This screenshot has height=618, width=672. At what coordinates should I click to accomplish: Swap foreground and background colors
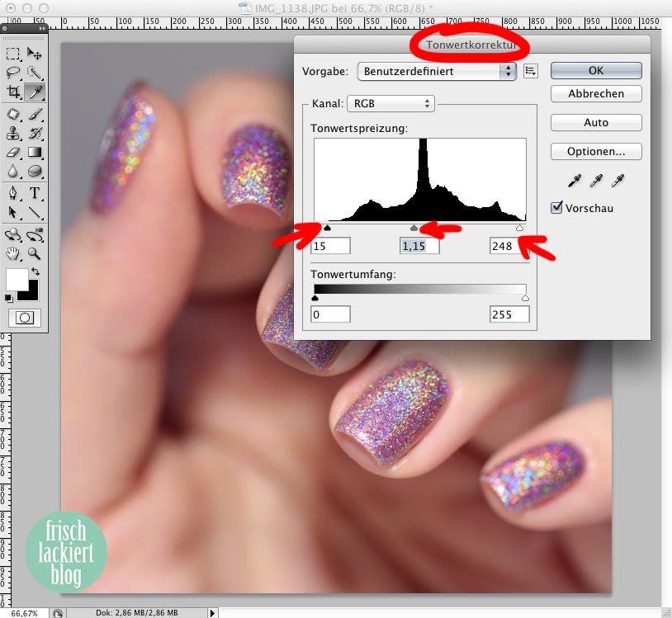pos(35,271)
